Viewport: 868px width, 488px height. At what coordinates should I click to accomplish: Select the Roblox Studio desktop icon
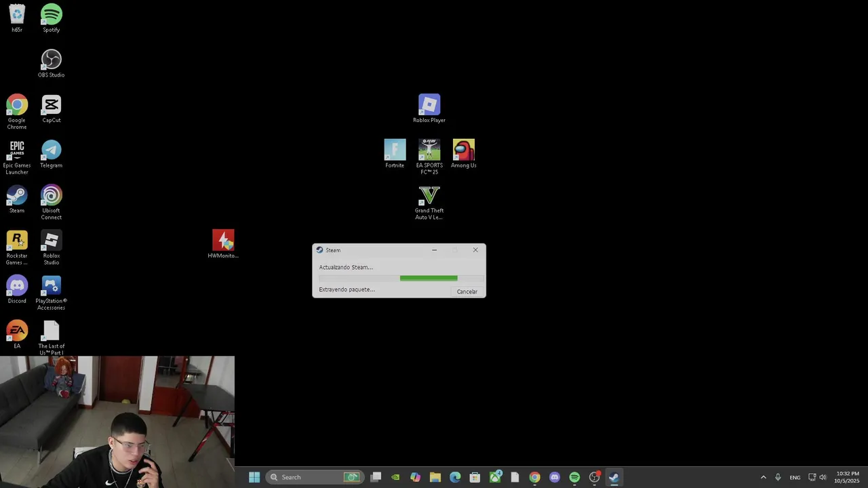click(51, 248)
